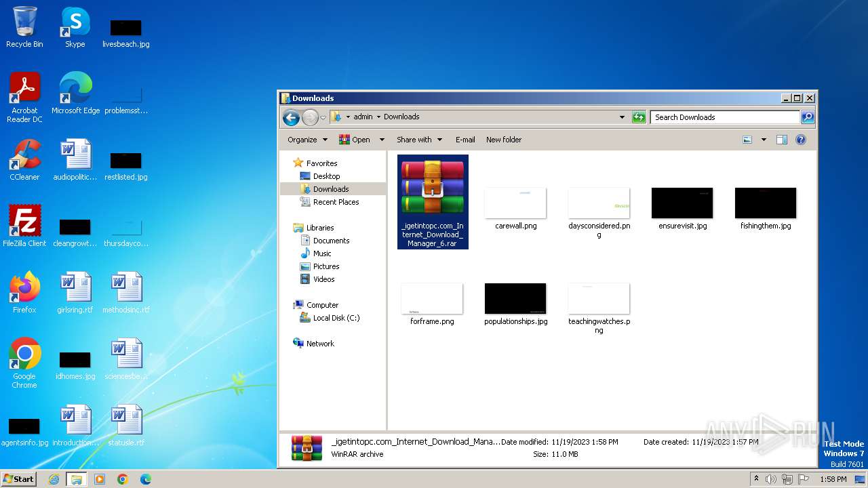Screen dimensions: 868x488
Task: Click the search magnifier icon
Action: (807, 117)
